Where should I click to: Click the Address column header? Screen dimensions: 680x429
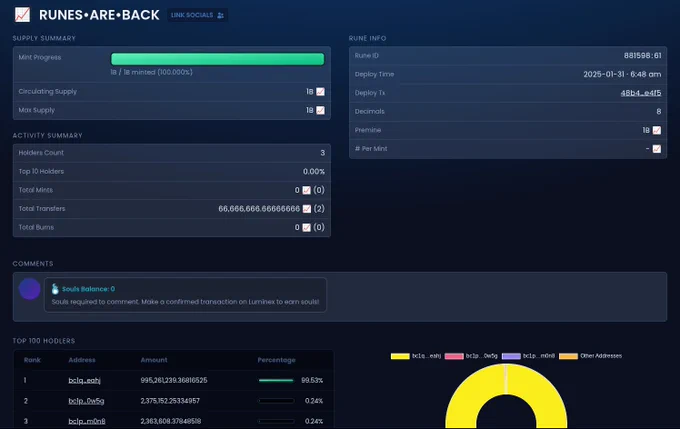coord(82,360)
